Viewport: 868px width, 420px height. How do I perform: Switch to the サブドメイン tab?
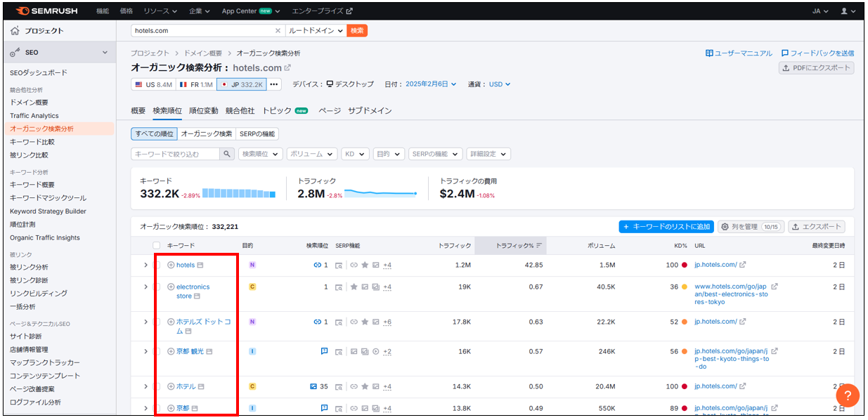point(370,110)
